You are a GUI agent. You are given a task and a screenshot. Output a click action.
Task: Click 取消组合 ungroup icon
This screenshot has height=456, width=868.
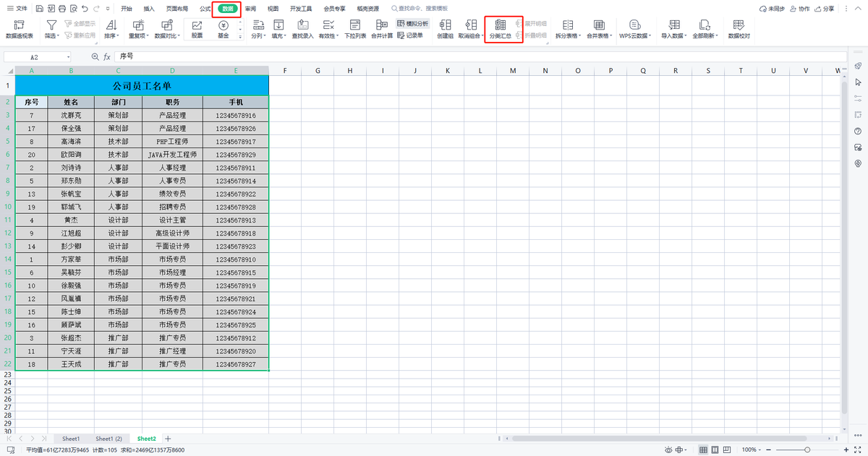[x=471, y=25]
